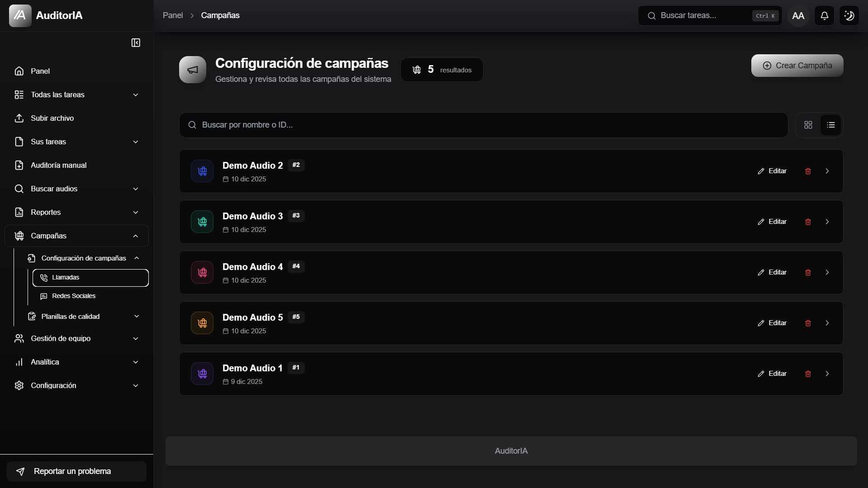Click the megaphone header icon
This screenshot has width=868, height=488.
pyautogui.click(x=193, y=70)
